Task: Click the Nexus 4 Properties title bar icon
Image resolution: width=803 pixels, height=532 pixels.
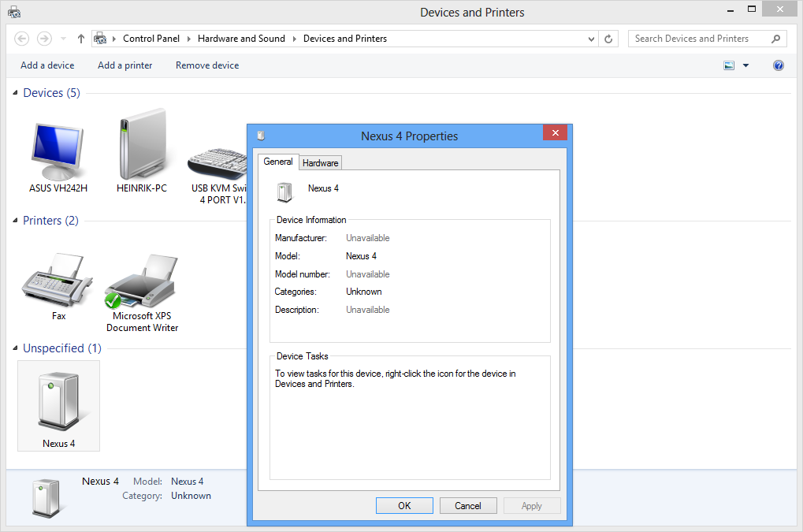Action: (261, 136)
